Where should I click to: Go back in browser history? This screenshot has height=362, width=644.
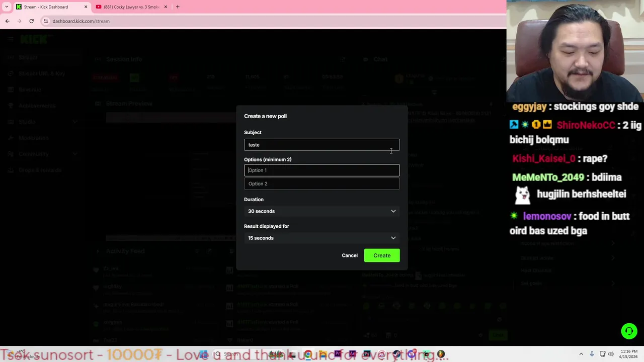pos(7,21)
